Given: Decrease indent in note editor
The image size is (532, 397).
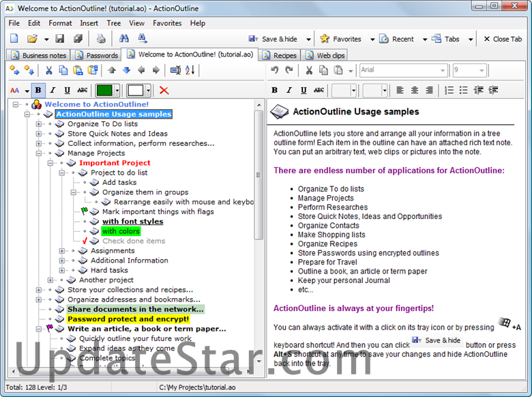Looking at the screenshot, I should (x=478, y=90).
